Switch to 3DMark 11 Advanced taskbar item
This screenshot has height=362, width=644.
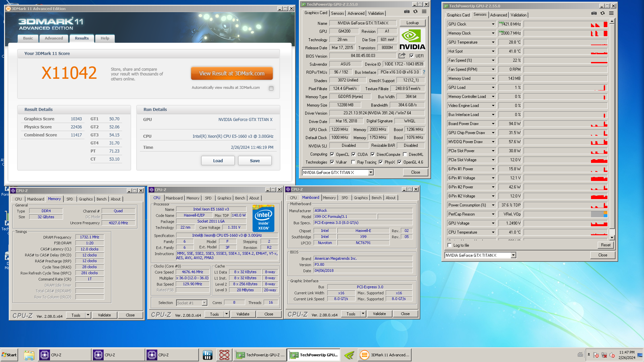(384, 355)
